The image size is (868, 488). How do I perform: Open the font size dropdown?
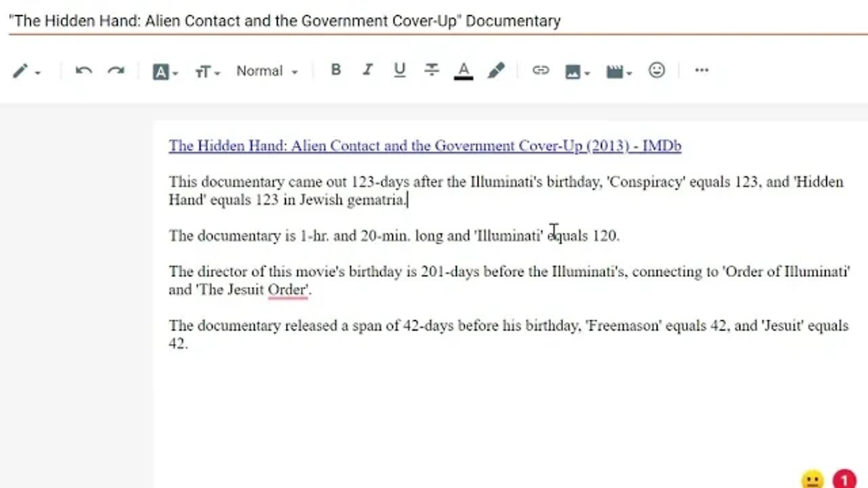207,71
